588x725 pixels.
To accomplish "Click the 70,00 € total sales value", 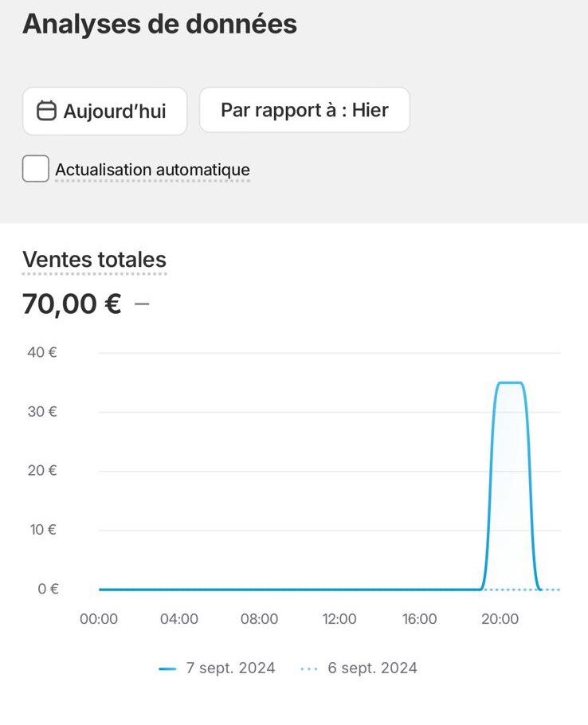I will [73, 304].
